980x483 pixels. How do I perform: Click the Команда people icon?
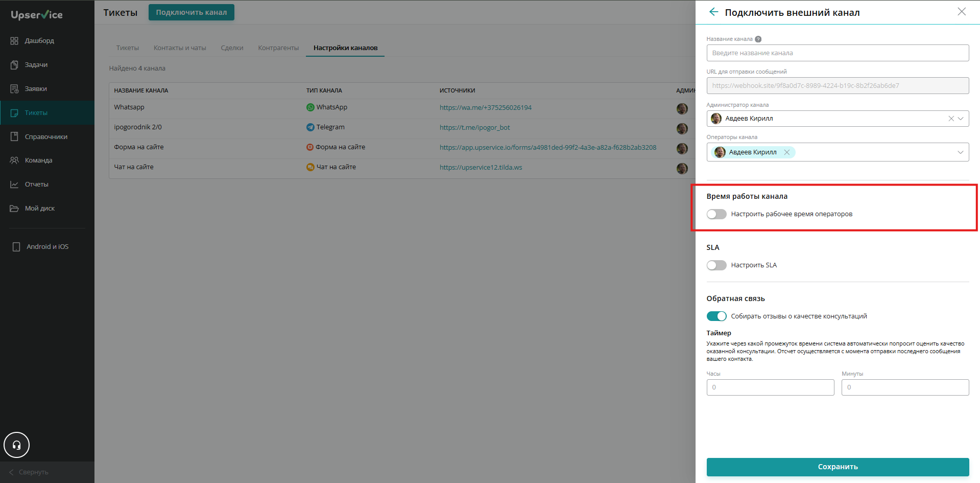coord(14,160)
